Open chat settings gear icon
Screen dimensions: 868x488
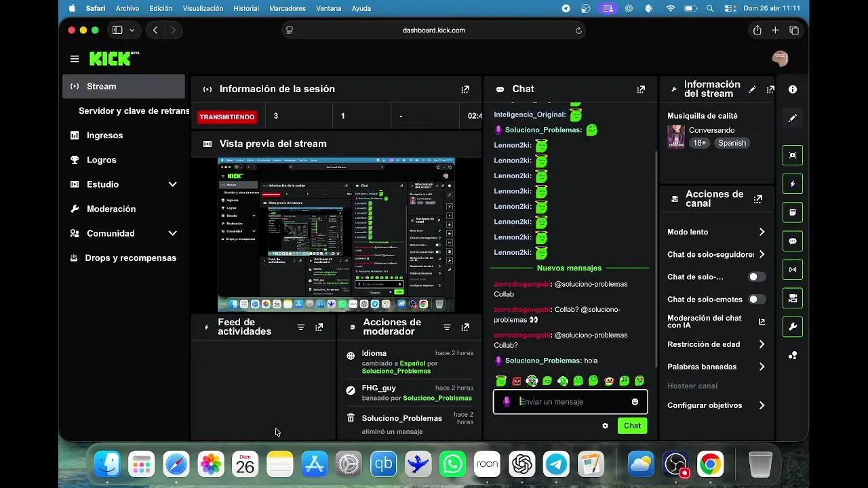(605, 426)
